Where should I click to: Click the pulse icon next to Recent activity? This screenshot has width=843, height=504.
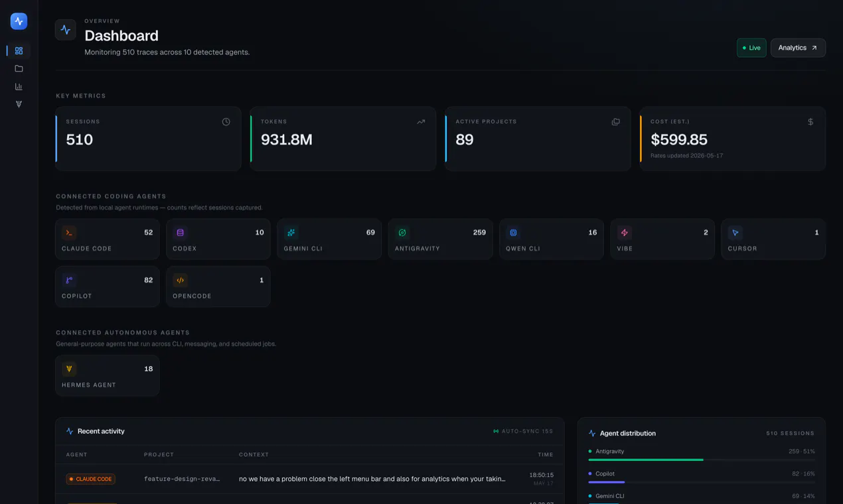click(x=70, y=431)
